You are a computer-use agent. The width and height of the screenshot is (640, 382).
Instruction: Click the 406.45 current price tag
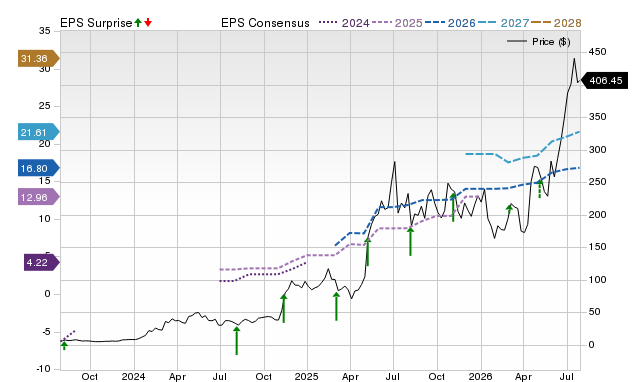[x=604, y=80]
